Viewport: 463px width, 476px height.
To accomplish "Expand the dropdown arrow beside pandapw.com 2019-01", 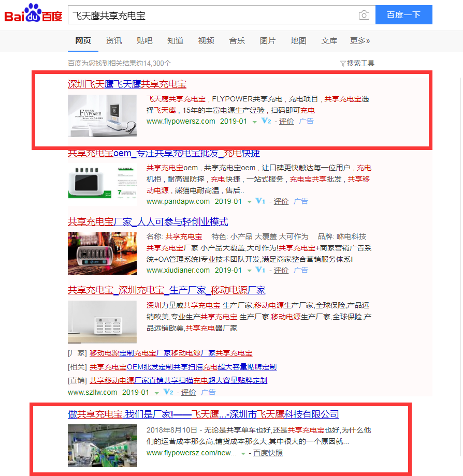I will (x=250, y=201).
